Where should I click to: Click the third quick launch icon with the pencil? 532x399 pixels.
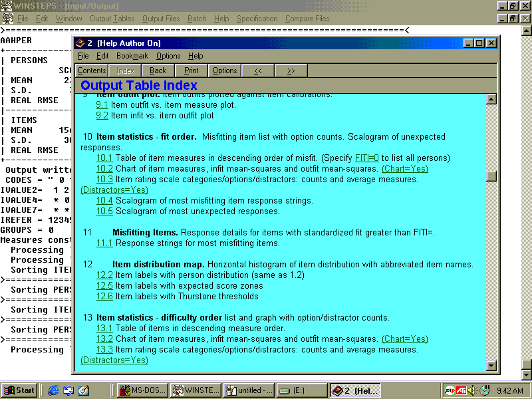click(x=84, y=390)
